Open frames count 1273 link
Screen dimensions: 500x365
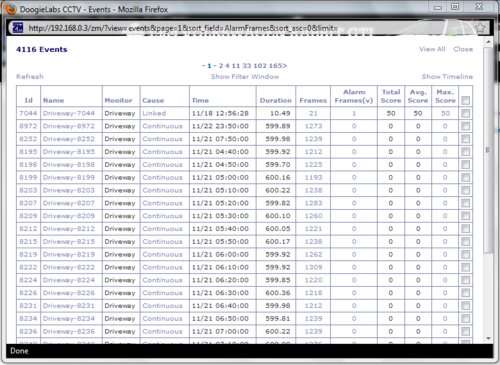coord(313,126)
